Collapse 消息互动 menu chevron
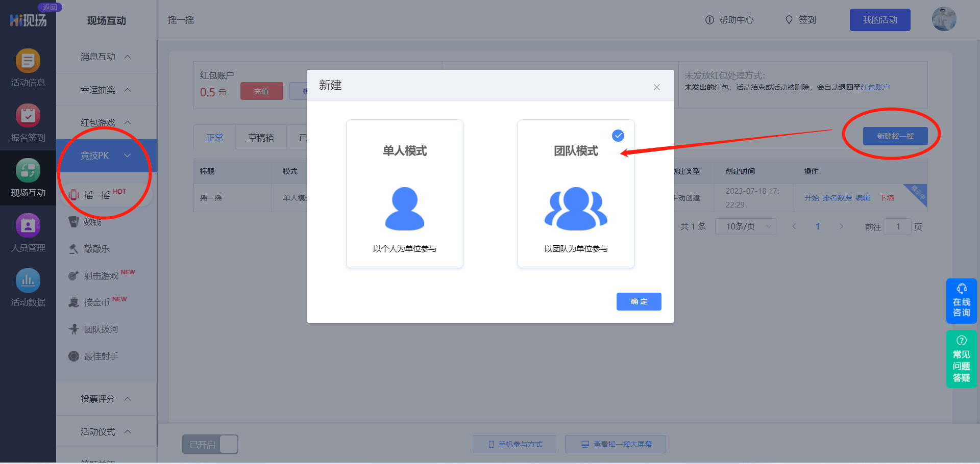The width and height of the screenshot is (980, 464). pyautogui.click(x=128, y=57)
